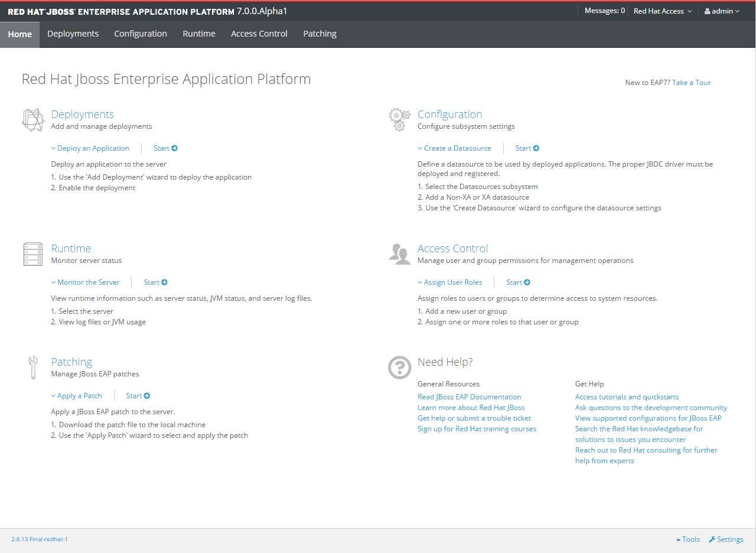This screenshot has width=756, height=553.
Task: Open the Red Hat Access dropdown
Action: point(662,11)
